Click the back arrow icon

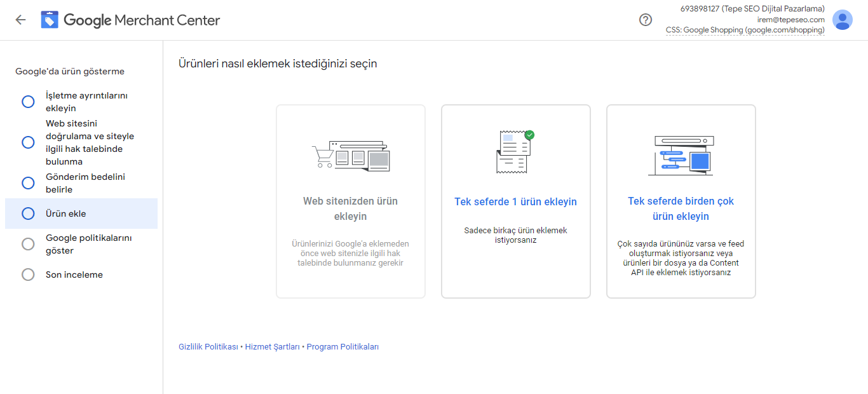tap(20, 20)
